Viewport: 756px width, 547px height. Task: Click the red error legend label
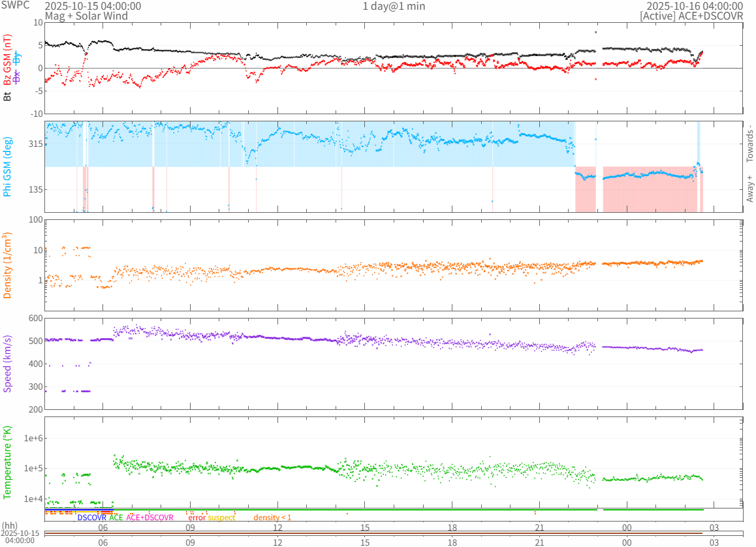coord(197,518)
